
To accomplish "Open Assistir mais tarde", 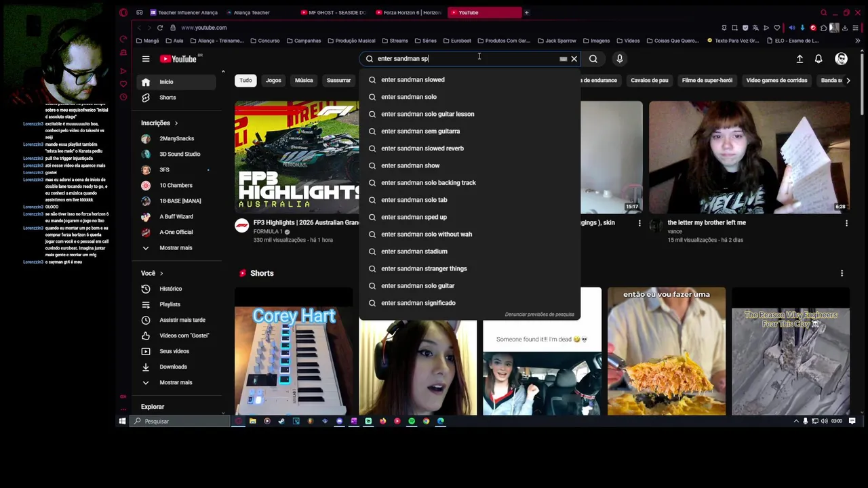I will 178,320.
